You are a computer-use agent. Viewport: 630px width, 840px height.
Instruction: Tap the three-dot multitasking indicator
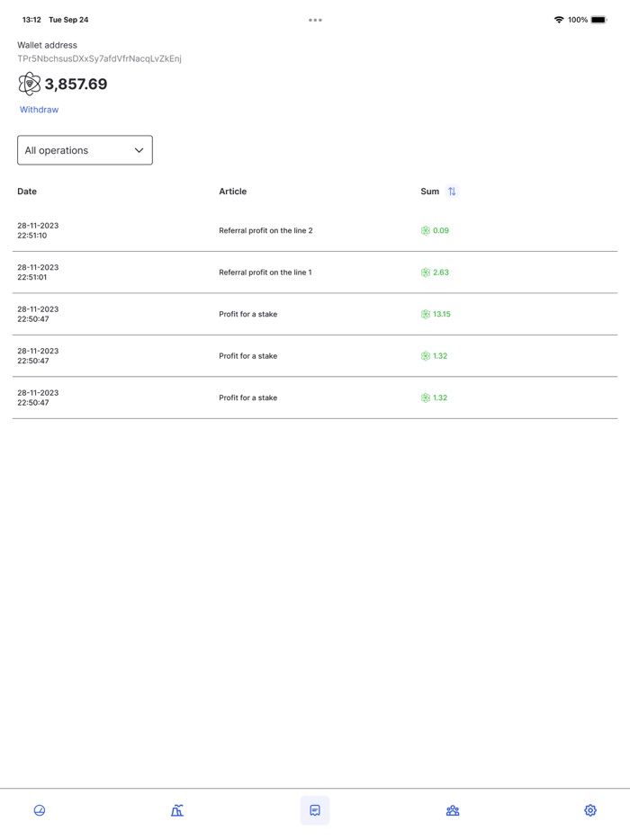tap(315, 20)
